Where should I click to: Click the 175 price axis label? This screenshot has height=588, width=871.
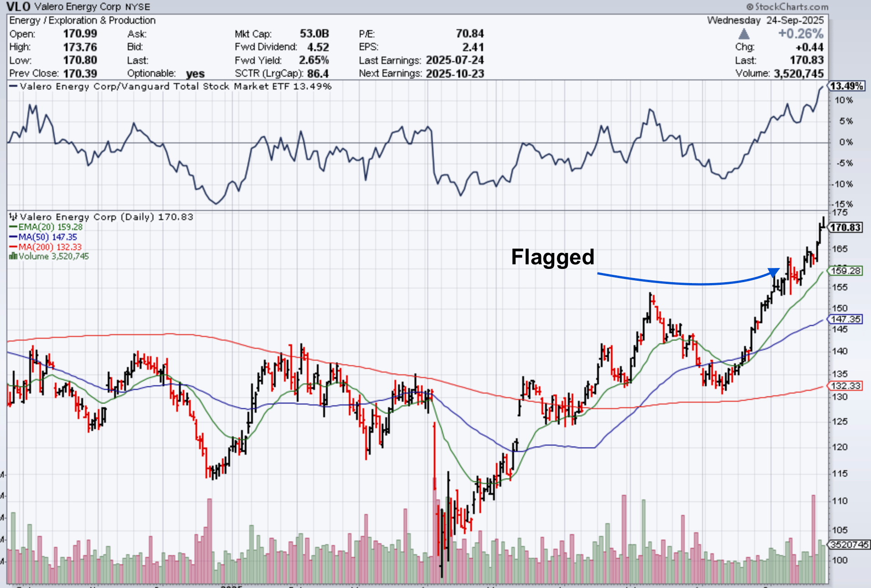840,212
